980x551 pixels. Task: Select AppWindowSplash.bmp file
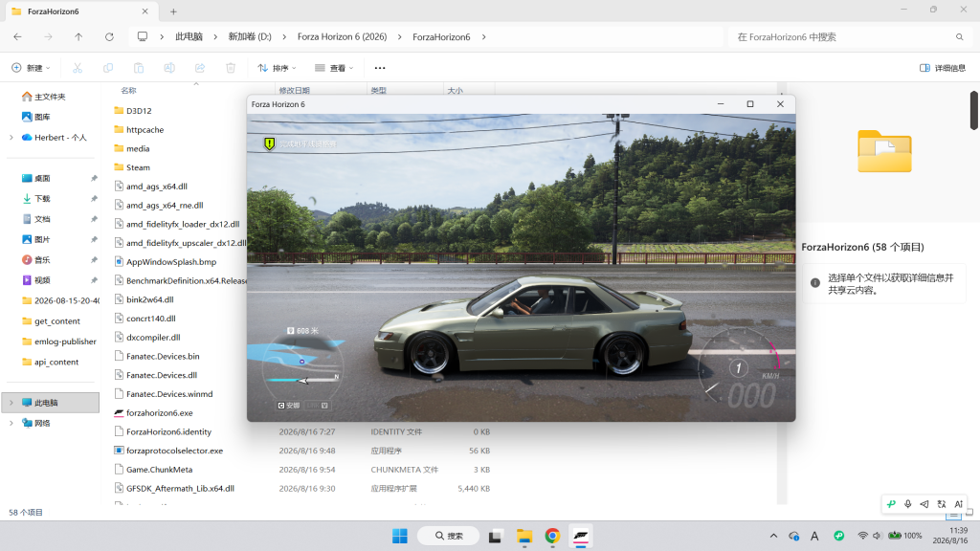click(x=171, y=262)
